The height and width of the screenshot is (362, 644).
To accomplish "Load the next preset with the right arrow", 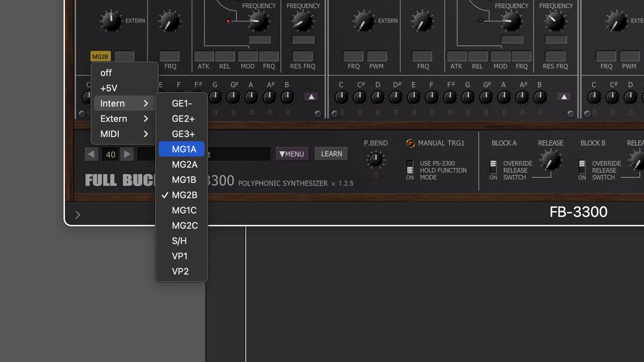I will tap(127, 154).
